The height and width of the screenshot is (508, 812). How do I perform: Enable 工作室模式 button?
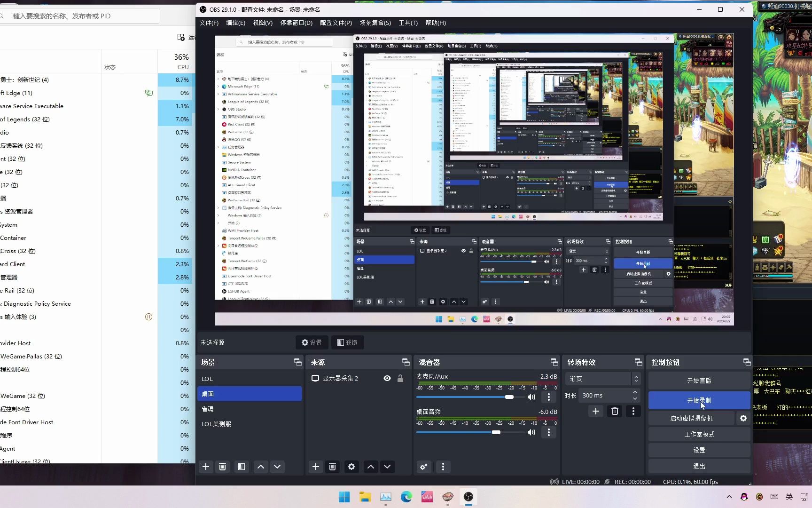(x=699, y=434)
